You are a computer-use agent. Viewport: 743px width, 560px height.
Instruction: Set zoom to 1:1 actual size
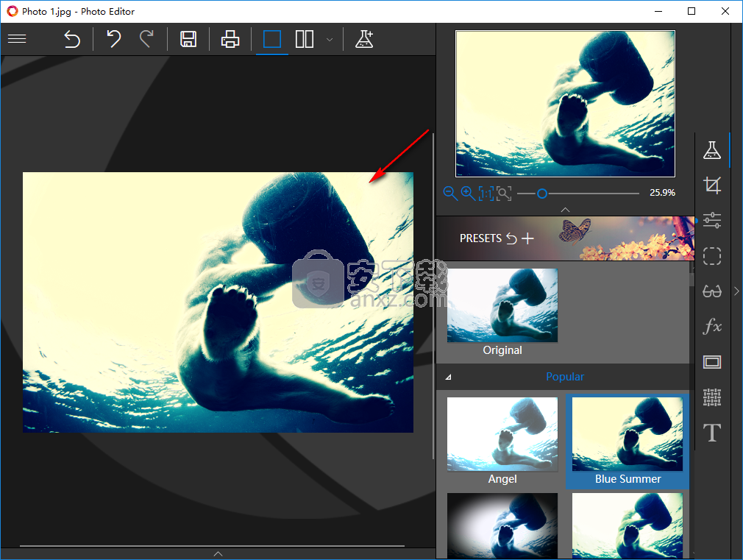tap(486, 193)
